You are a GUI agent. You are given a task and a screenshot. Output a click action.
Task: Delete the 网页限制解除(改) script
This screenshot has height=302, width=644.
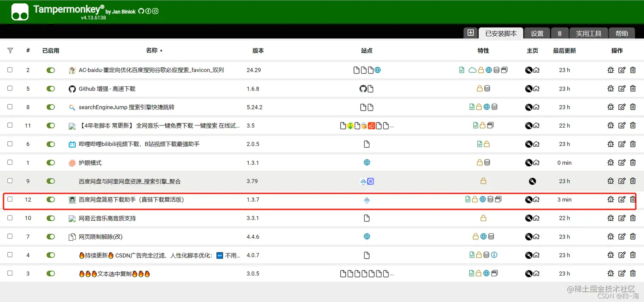633,236
